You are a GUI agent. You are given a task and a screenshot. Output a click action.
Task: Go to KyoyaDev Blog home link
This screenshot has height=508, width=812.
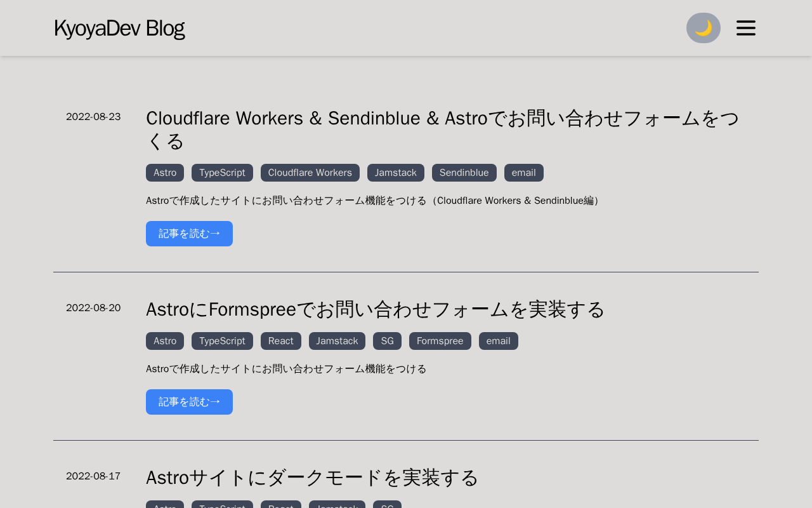tap(119, 29)
